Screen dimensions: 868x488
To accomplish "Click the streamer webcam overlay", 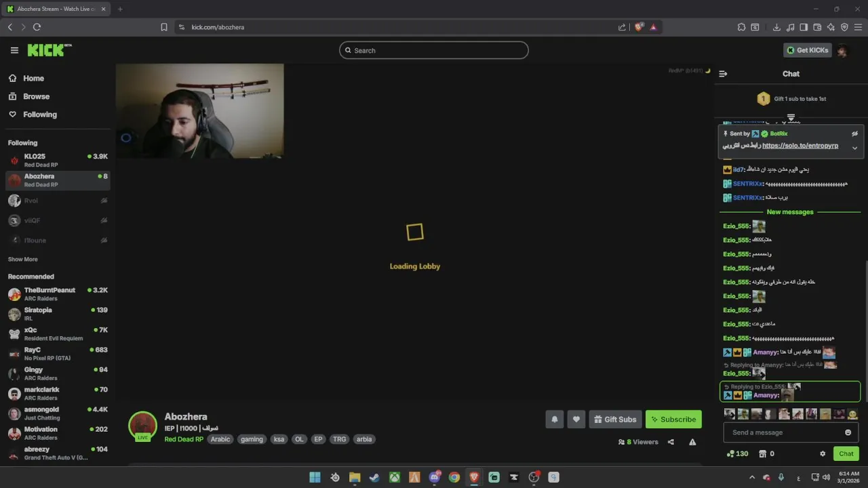I will 199,111.
